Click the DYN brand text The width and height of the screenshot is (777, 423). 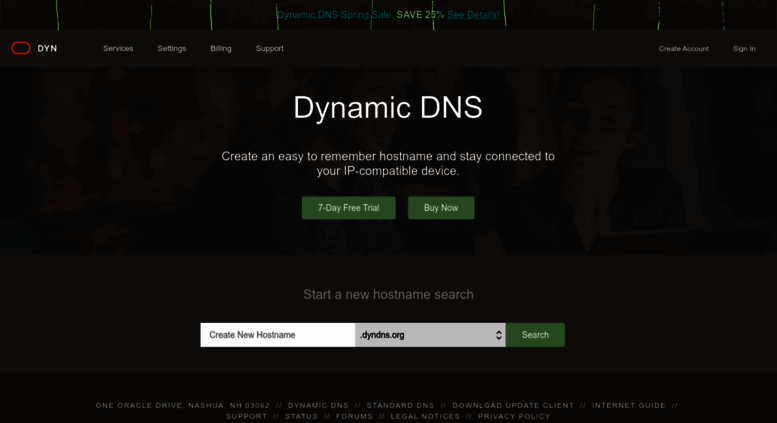click(x=47, y=49)
